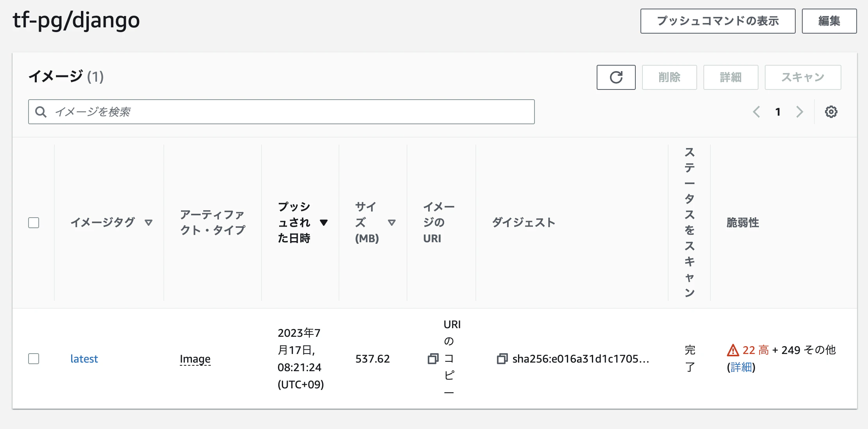Sort by プッシュされた日時 column arrow
868x429 pixels.
pos(323,223)
